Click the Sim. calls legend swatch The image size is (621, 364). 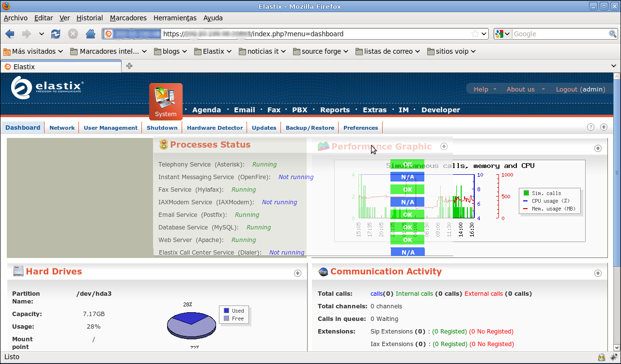click(x=526, y=193)
